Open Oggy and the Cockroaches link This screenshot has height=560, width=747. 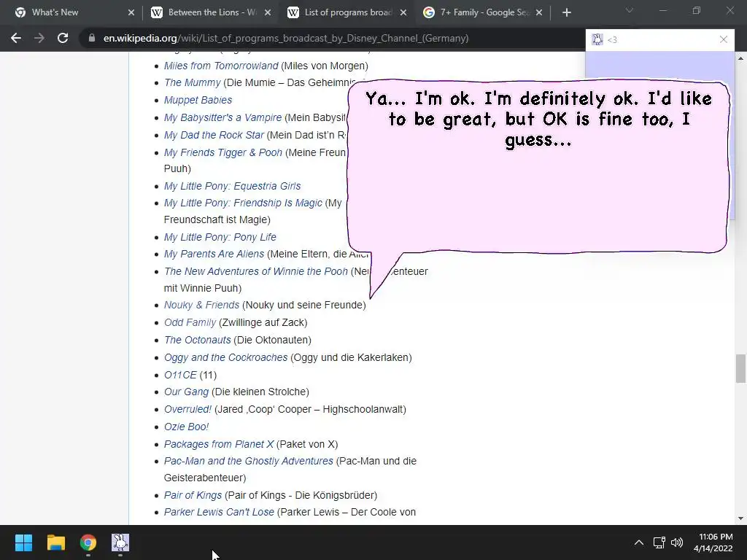coord(226,357)
